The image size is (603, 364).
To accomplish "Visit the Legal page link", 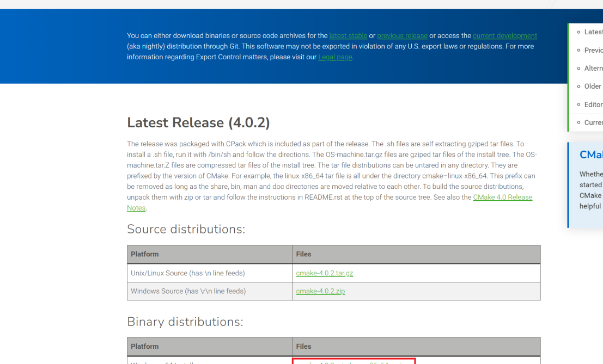I will [335, 57].
